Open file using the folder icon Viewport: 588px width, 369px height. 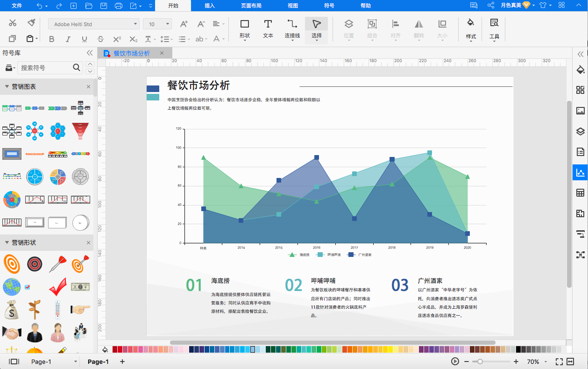[89, 6]
